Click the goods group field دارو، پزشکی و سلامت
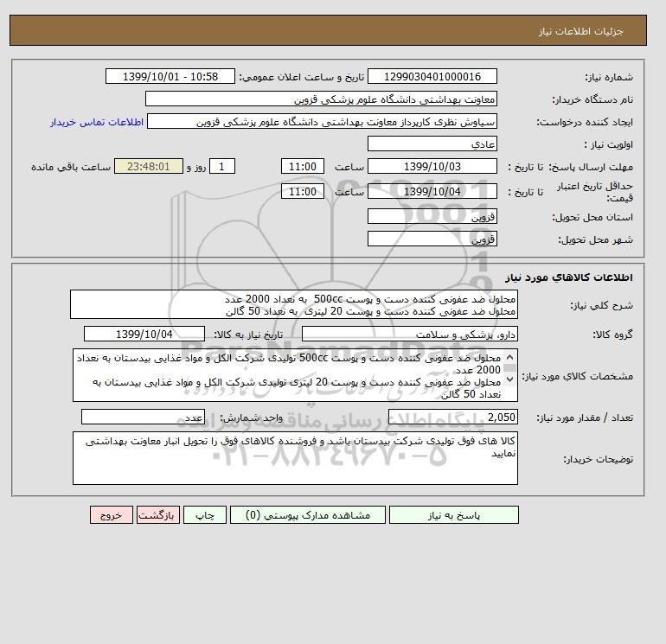The width and height of the screenshot is (666, 644). [x=409, y=334]
